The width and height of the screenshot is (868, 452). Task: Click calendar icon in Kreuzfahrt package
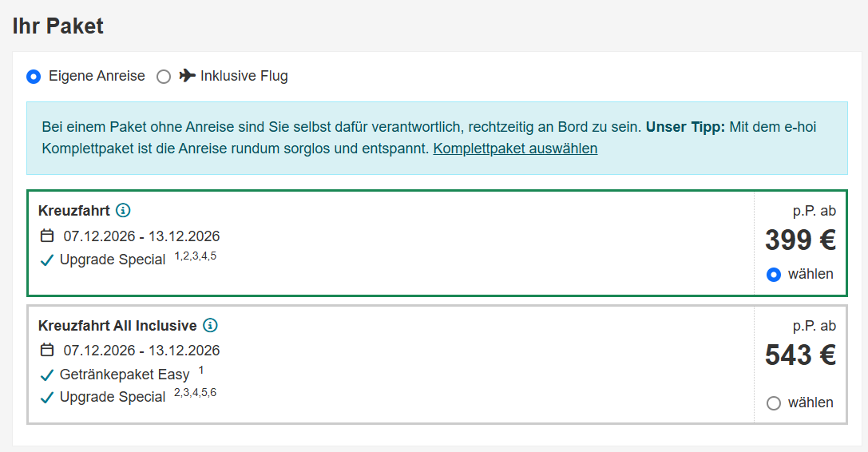coord(47,236)
